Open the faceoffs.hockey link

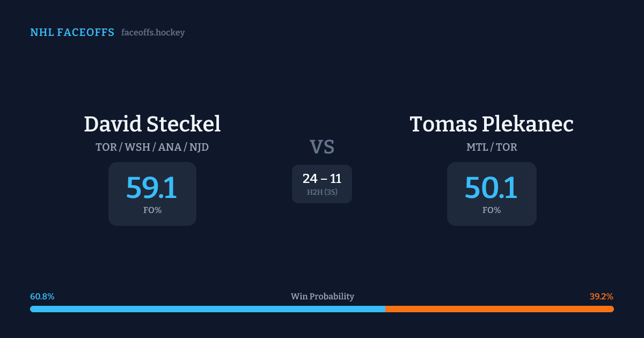[x=153, y=33]
